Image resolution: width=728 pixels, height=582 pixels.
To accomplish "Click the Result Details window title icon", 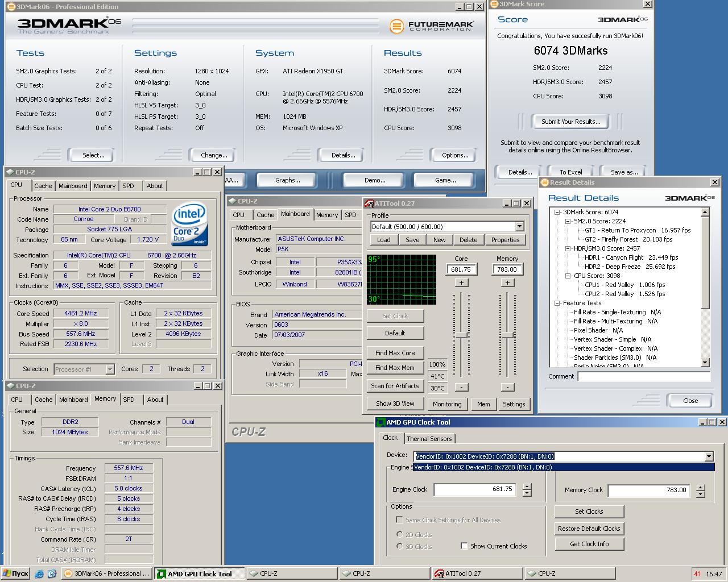I will pos(544,182).
